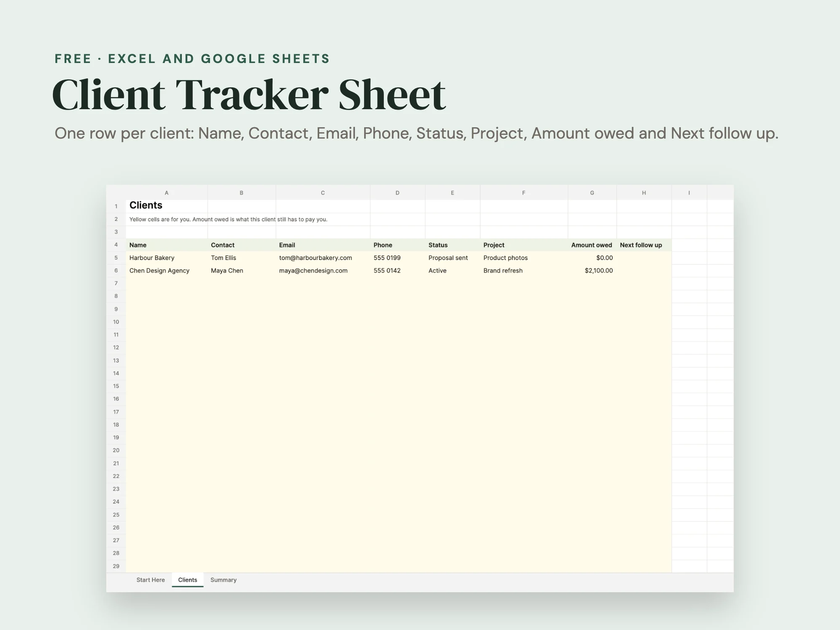This screenshot has height=630, width=840.
Task: Select column I header
Action: click(x=689, y=193)
